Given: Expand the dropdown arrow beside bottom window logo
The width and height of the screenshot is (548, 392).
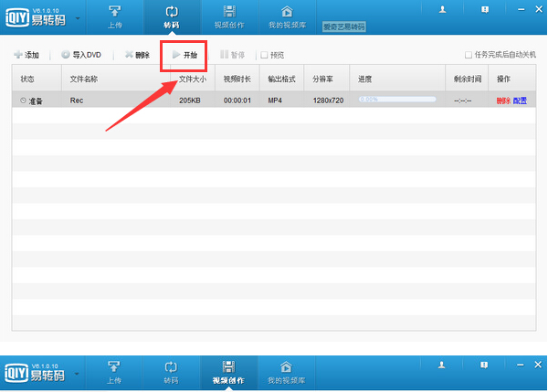Looking at the screenshot, I should click(x=77, y=374).
